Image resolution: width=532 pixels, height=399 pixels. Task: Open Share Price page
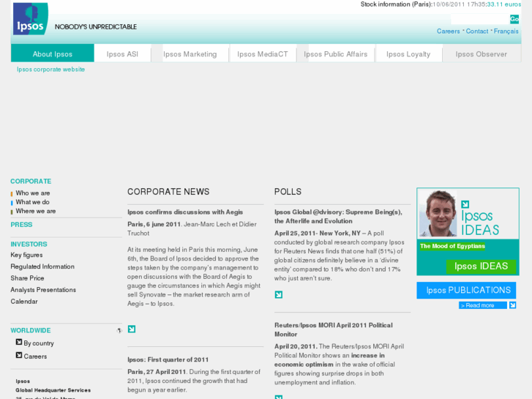[27, 278]
